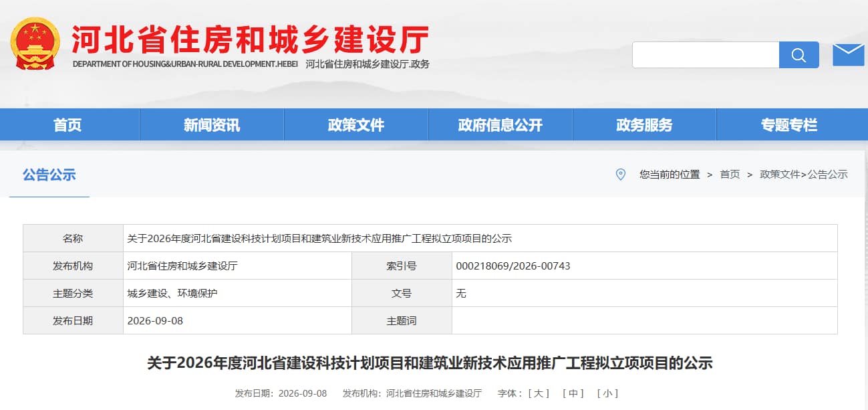
Task: Click the 发布日期 label cell in table
Action: coord(73,320)
